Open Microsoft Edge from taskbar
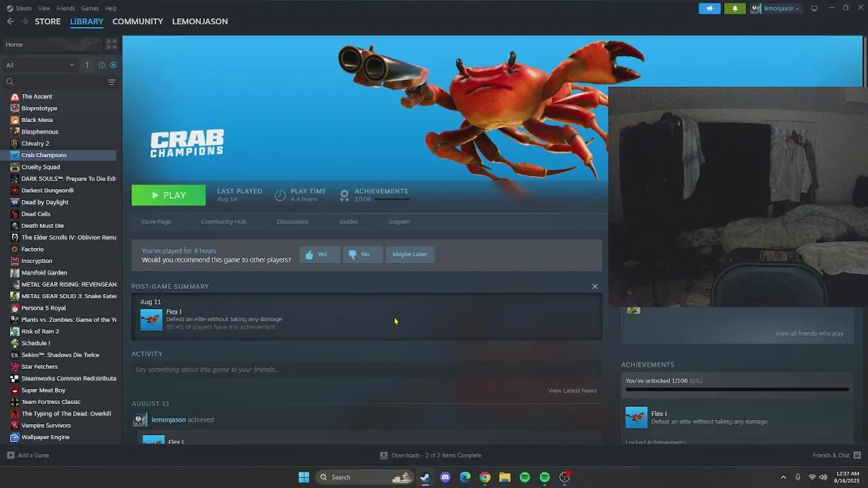Screen dimensions: 868x488 (x=465, y=477)
